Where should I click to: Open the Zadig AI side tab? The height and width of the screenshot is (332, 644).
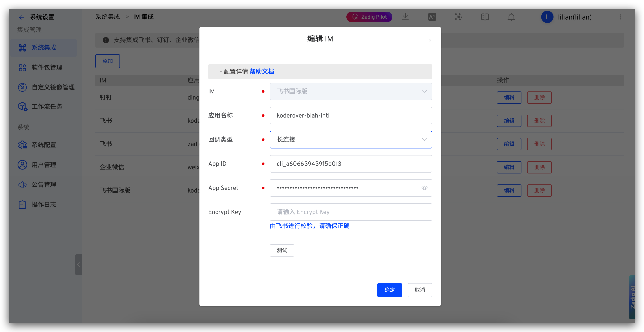[632, 297]
